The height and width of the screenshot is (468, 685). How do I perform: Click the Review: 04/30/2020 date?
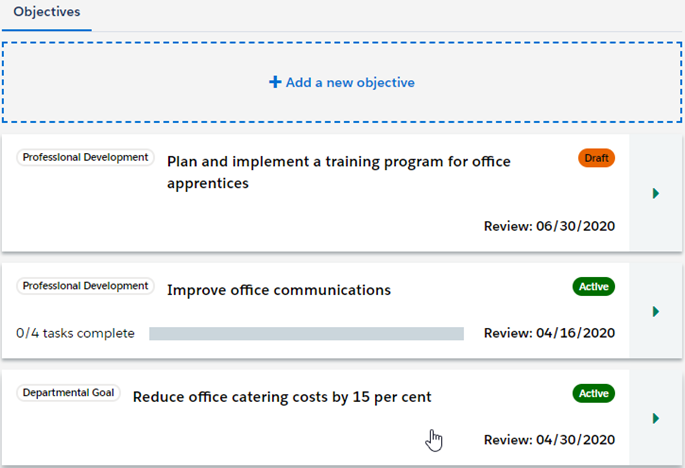click(548, 440)
